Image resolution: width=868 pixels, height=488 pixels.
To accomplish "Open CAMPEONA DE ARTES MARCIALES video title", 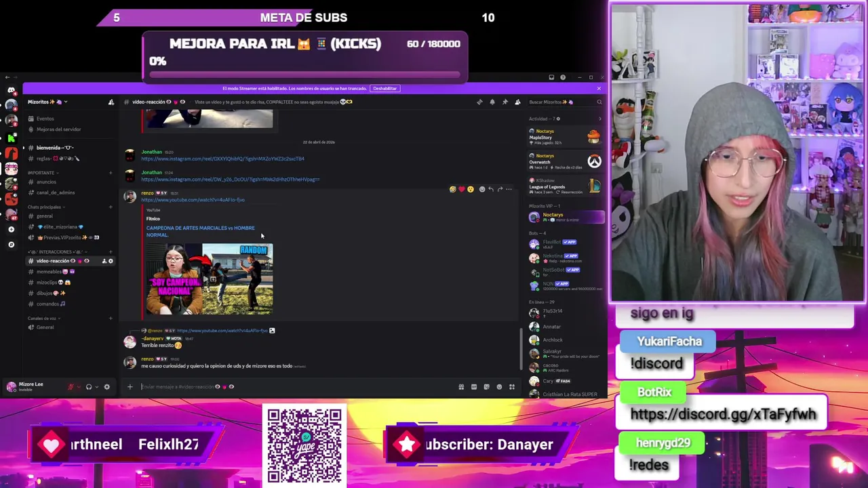I will point(200,231).
